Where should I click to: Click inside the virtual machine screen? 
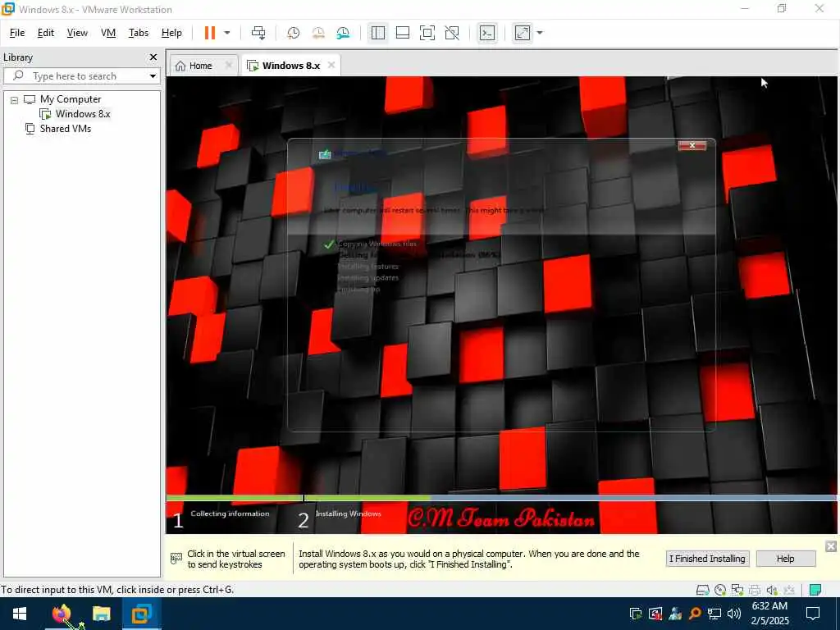tap(501, 304)
